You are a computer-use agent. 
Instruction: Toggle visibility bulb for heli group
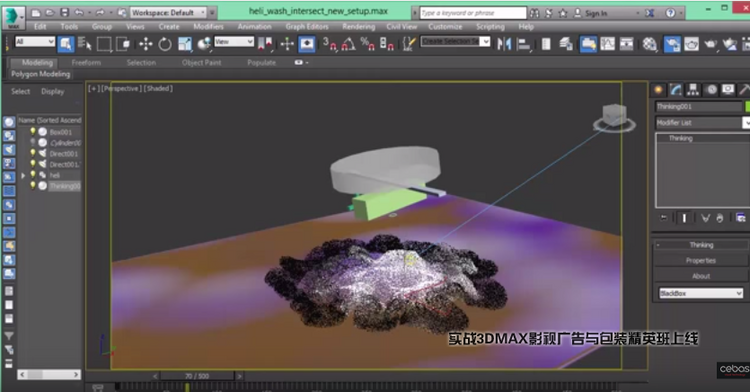coord(33,175)
